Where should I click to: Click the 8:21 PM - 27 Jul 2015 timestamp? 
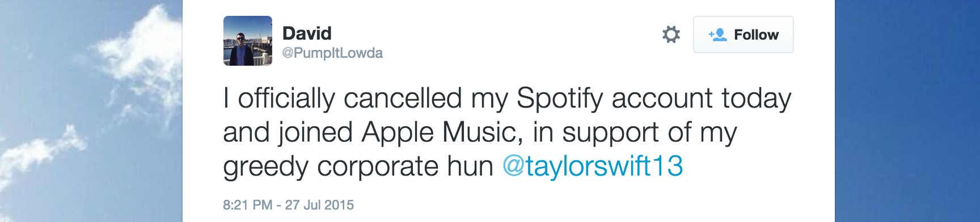(288, 205)
